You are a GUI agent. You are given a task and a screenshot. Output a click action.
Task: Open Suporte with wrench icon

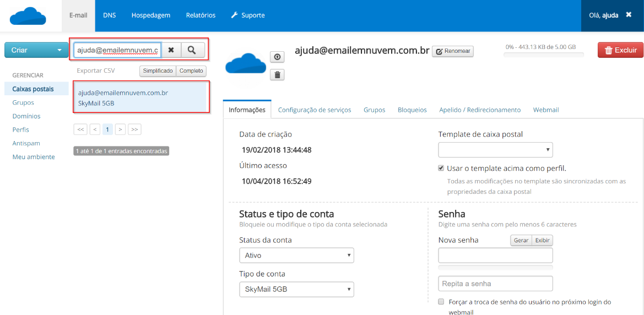(x=247, y=15)
